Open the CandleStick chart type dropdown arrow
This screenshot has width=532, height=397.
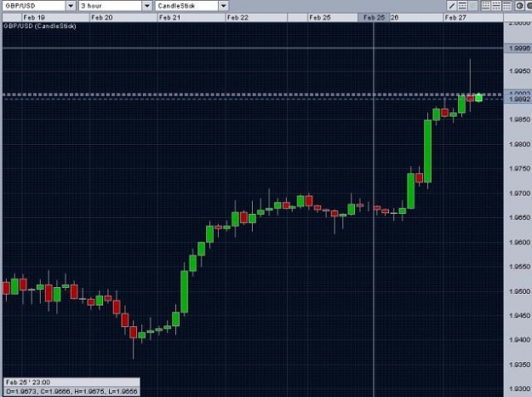point(223,6)
